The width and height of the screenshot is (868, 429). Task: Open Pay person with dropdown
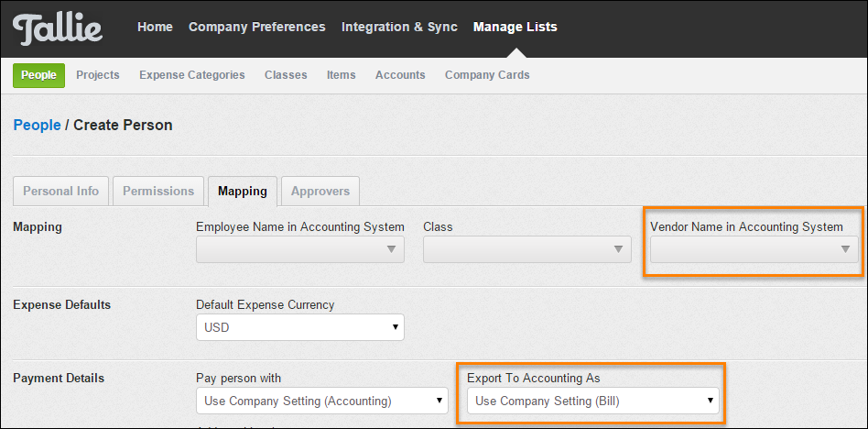(322, 401)
